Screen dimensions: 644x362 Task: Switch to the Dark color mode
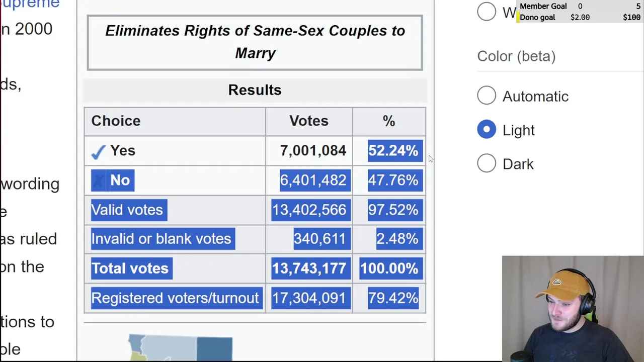[x=487, y=163]
